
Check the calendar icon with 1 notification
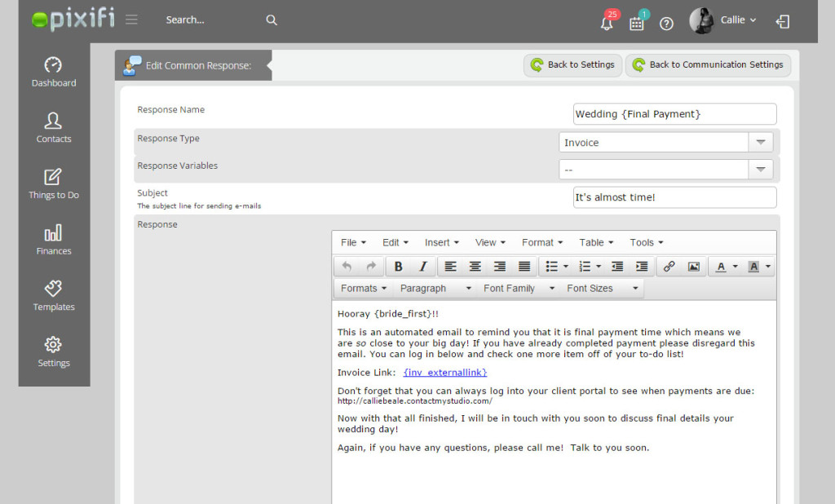click(637, 24)
